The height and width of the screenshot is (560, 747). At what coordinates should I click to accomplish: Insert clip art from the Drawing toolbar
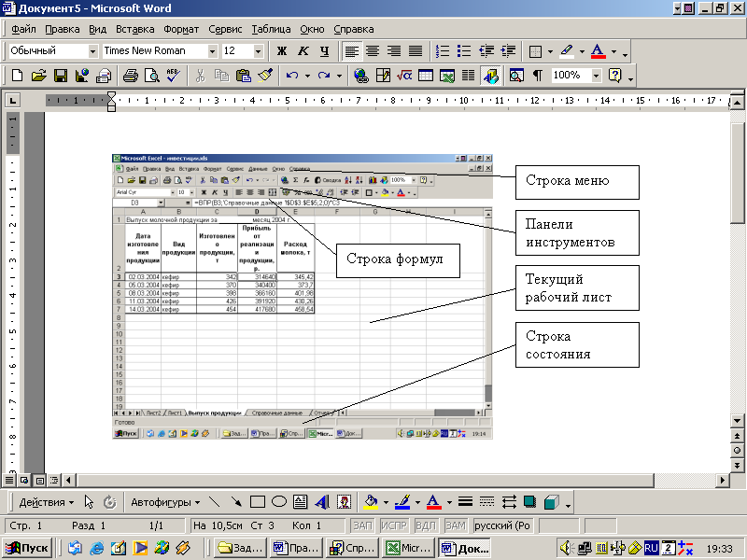click(x=344, y=502)
